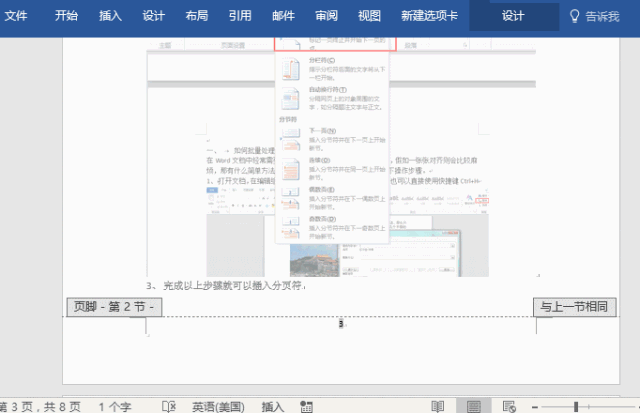Select the Print Layout view icon

473,406
